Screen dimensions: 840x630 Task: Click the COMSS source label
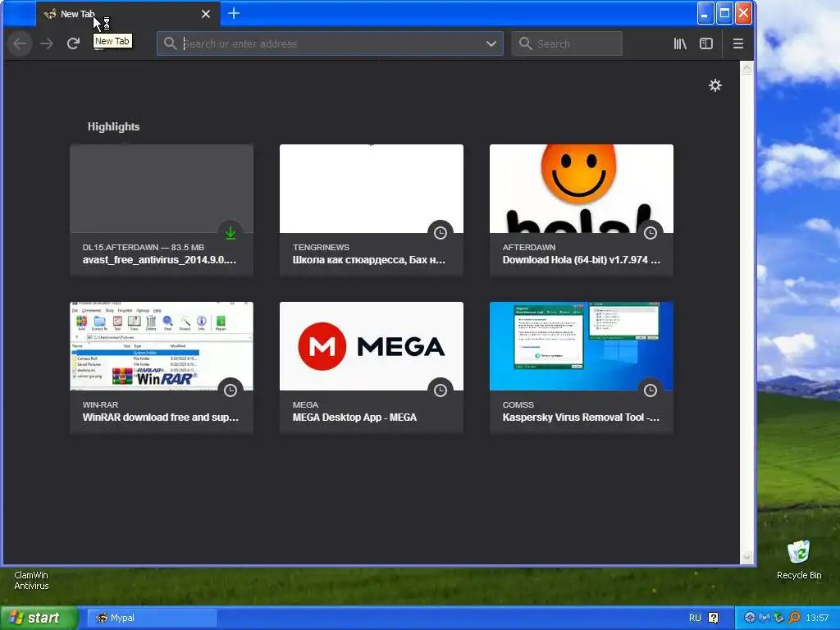(518, 404)
